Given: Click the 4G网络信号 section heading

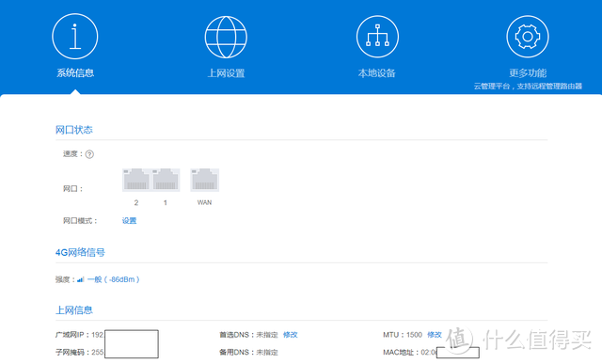Looking at the screenshot, I should [x=80, y=252].
